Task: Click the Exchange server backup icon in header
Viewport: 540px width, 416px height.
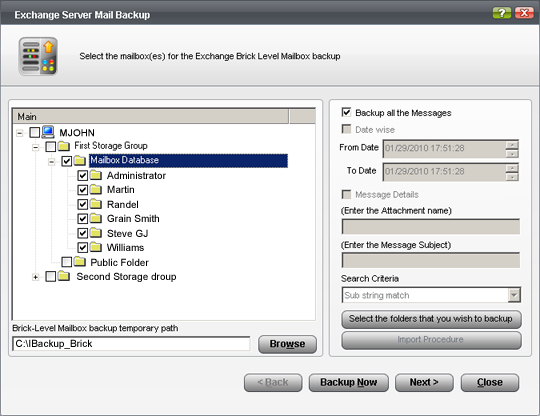Action: [38, 56]
